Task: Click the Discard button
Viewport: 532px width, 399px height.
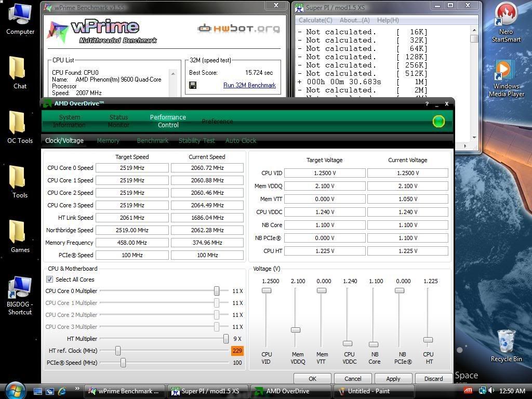Action: (x=434, y=378)
